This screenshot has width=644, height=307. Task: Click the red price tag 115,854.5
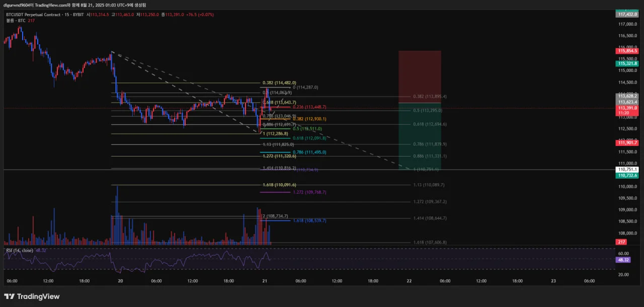point(627,51)
